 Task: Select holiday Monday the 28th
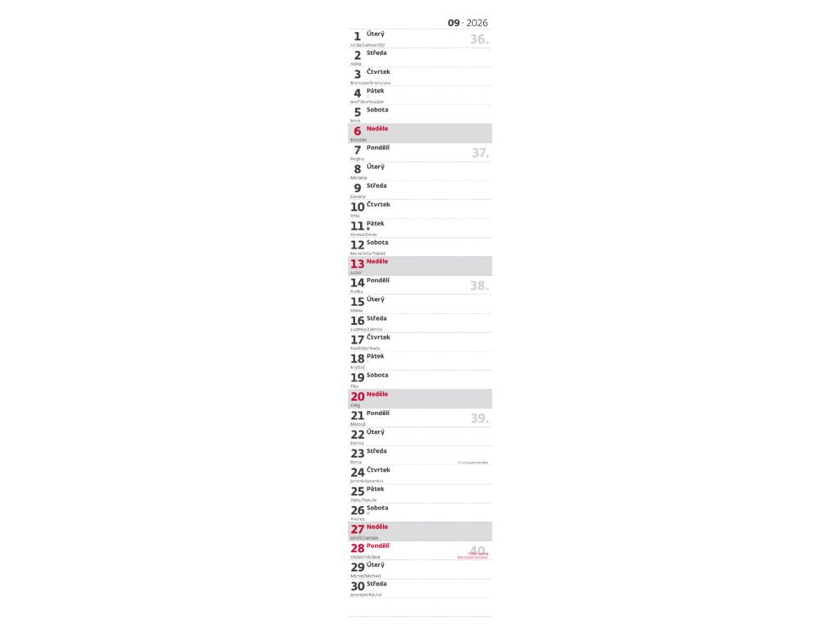pos(410,550)
